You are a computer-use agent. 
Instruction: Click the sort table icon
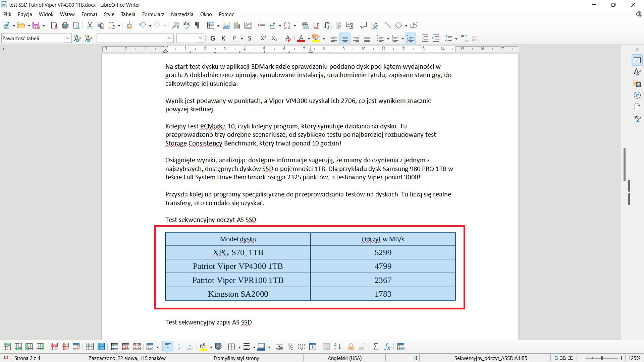337,347
